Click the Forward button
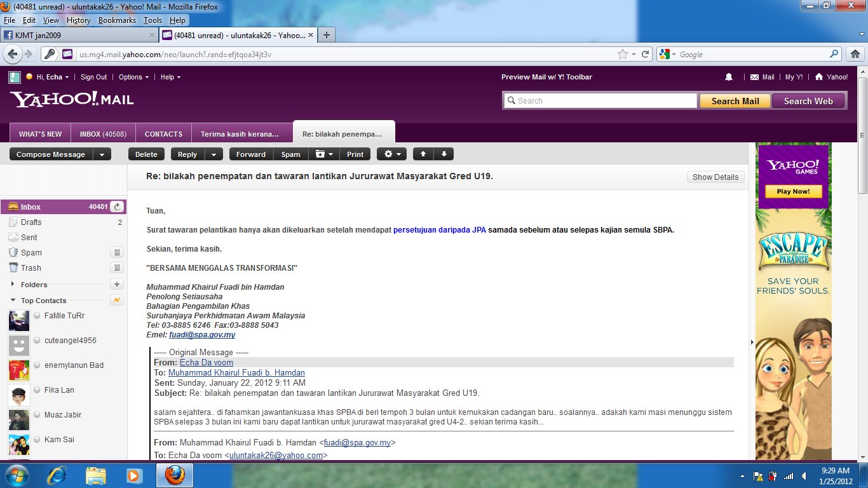This screenshot has height=488, width=868. pos(251,154)
